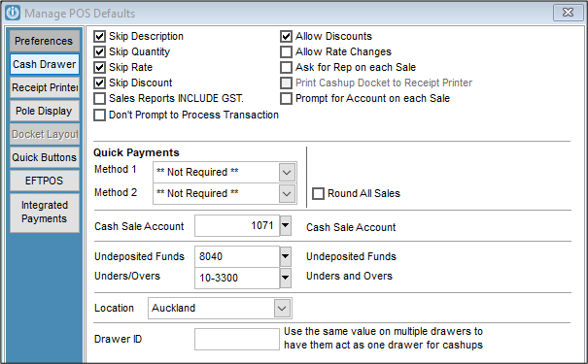Screen dimensions: 588x364
Task: Open the Pole Display tab
Action: (x=45, y=111)
